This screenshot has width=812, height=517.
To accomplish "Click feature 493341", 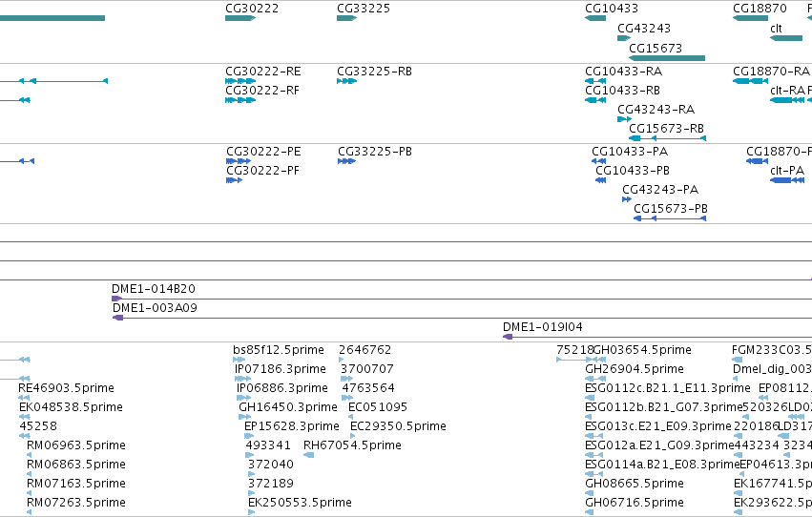I will (268, 445).
